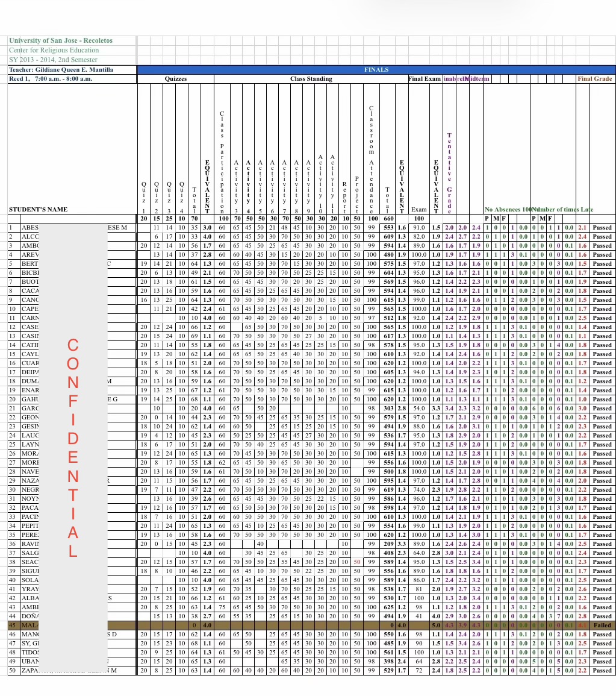Select total "554" in the PEPIT row
Screen dimensions: 616x696
[x=388, y=526]
